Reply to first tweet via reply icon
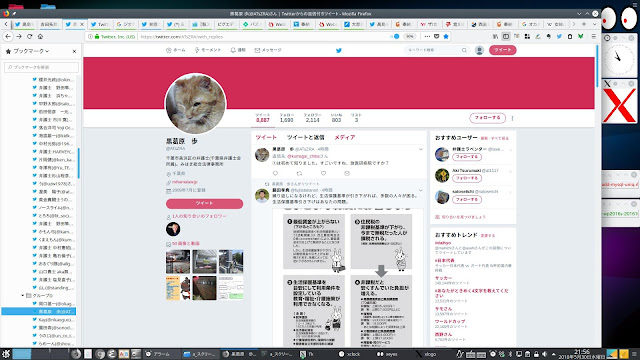 [275, 173]
